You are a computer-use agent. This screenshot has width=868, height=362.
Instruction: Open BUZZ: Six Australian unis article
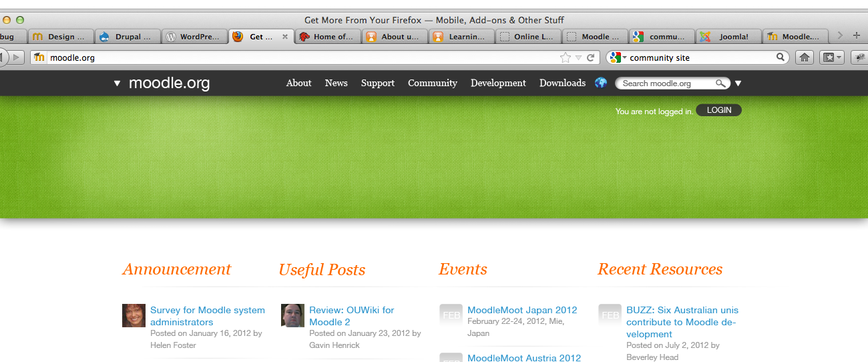pos(682,322)
